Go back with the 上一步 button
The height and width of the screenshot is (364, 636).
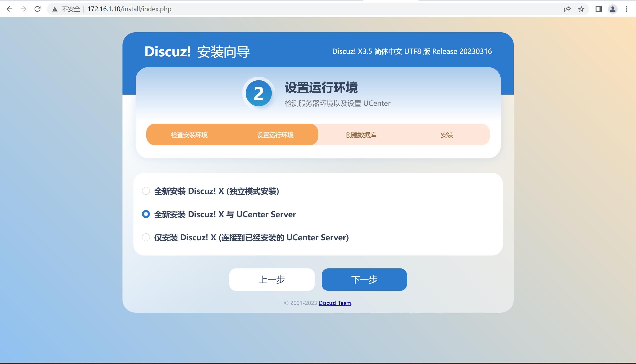272,280
